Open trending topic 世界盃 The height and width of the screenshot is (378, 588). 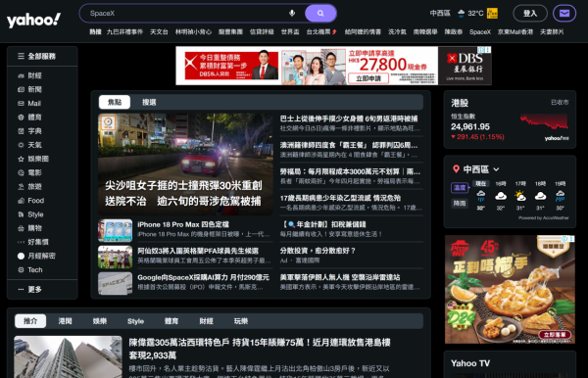point(290,32)
